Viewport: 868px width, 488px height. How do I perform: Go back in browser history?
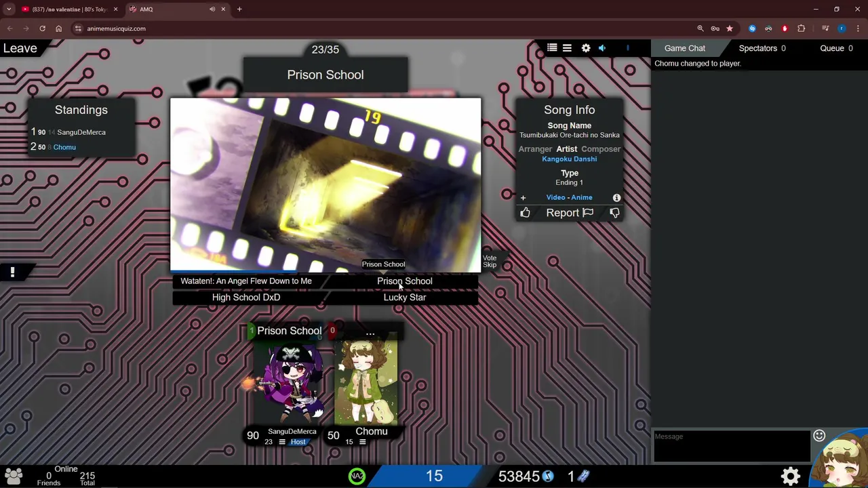click(9, 28)
